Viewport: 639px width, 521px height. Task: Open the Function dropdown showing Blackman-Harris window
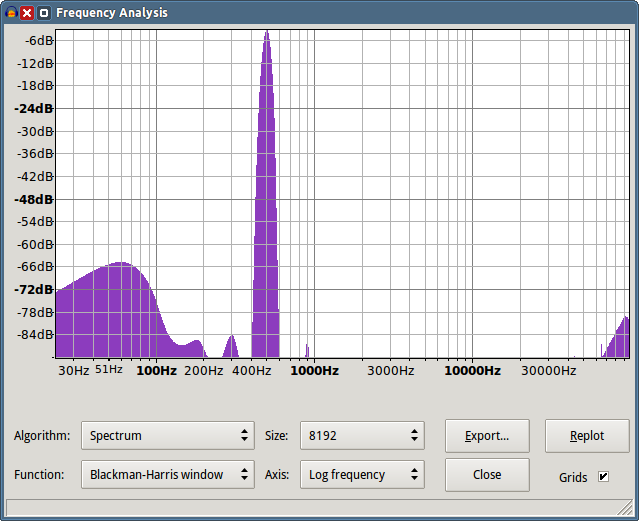(168, 474)
